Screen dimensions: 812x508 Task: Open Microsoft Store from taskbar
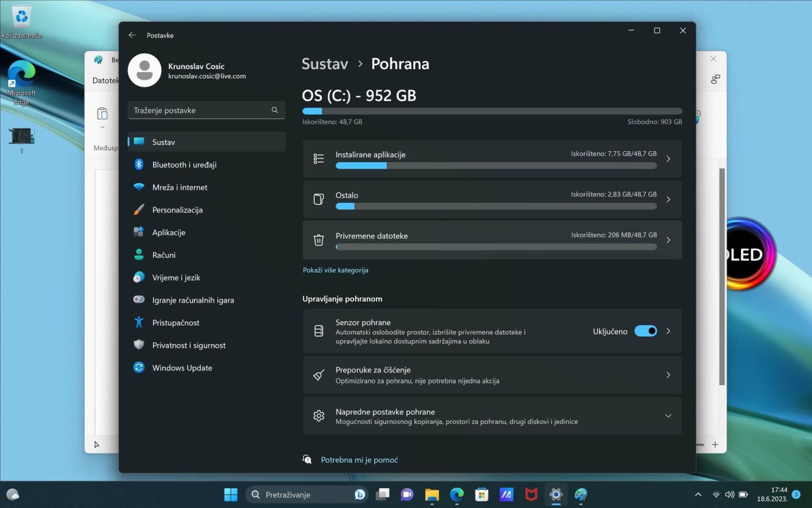tap(481, 494)
